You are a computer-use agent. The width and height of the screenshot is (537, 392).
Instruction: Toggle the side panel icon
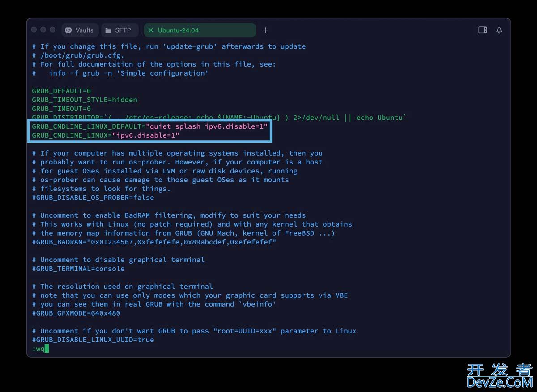pos(483,30)
